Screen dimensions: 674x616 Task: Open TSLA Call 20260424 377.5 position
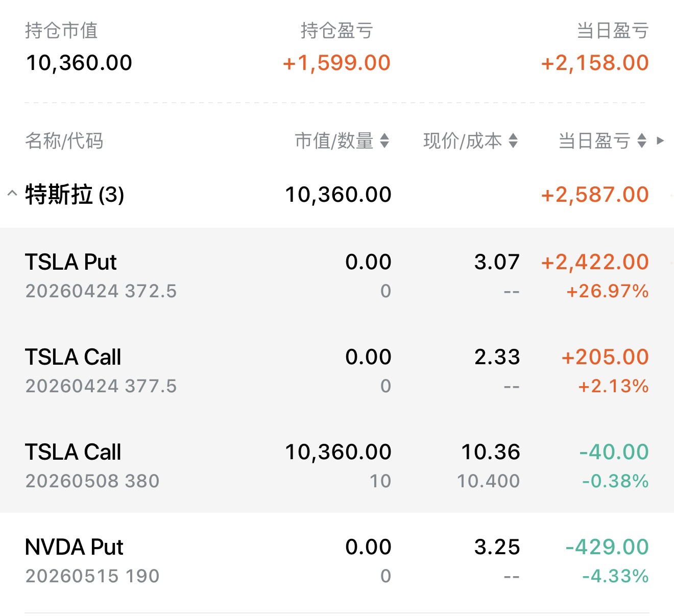point(337,370)
